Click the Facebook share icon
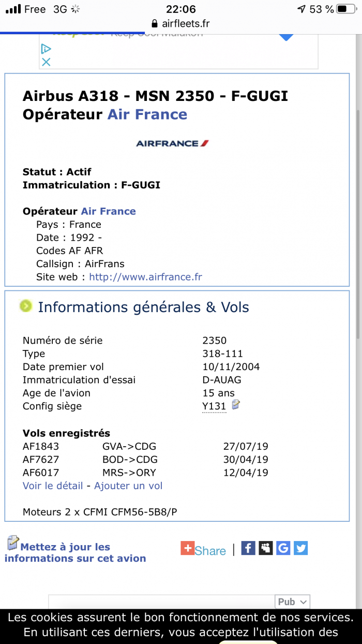 248,548
